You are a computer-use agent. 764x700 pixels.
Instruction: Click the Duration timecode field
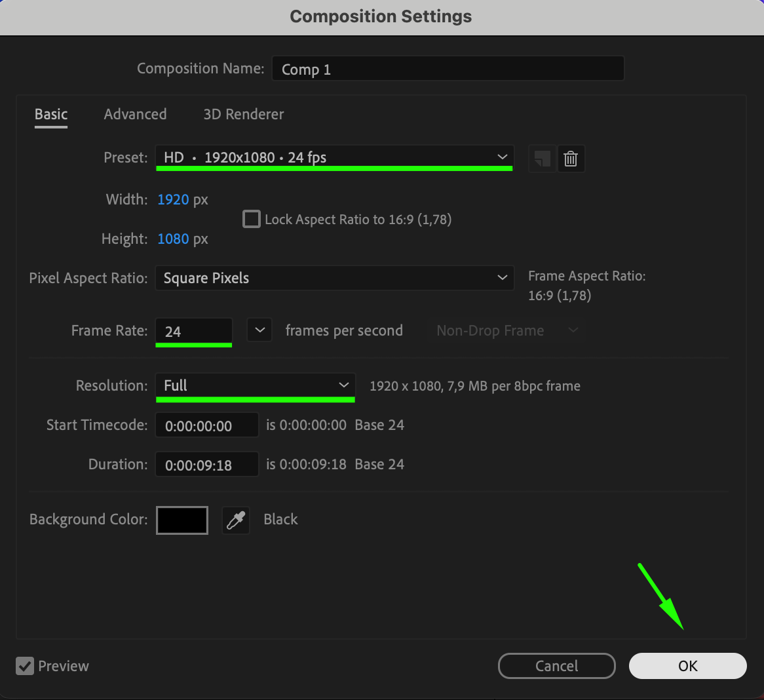pyautogui.click(x=206, y=465)
